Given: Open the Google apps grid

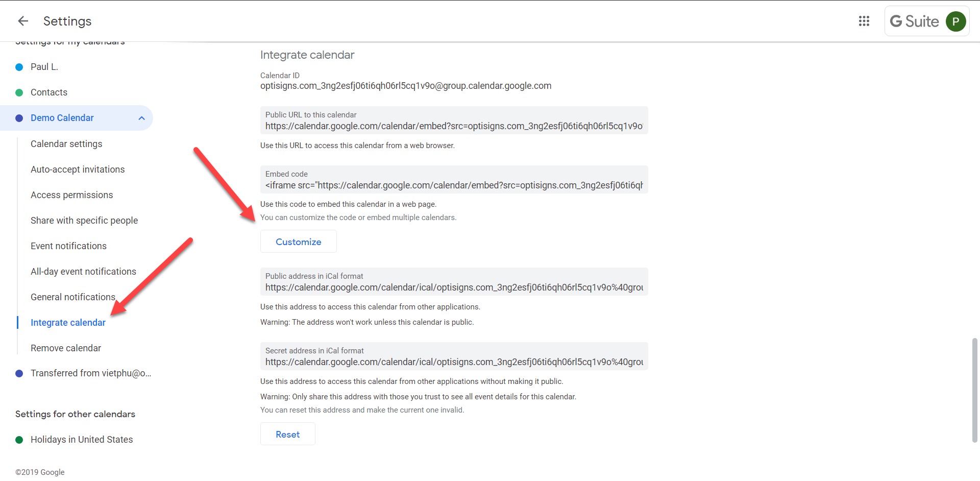Looking at the screenshot, I should click(864, 21).
